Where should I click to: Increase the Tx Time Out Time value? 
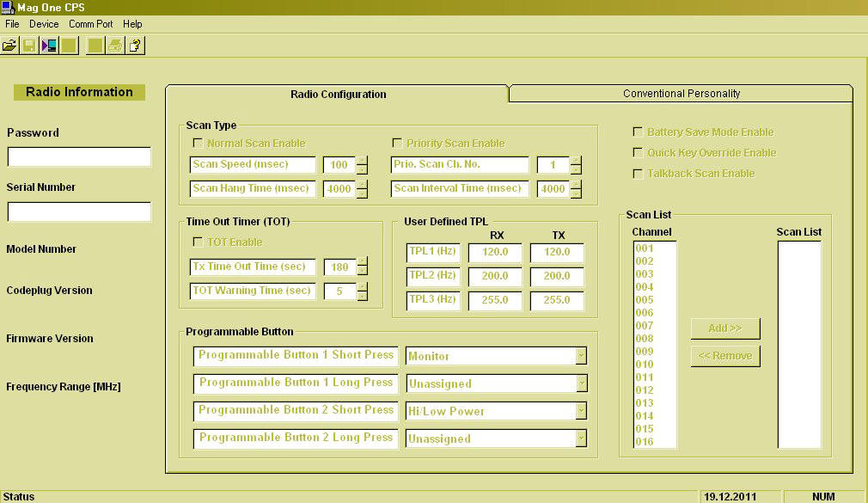tap(362, 262)
